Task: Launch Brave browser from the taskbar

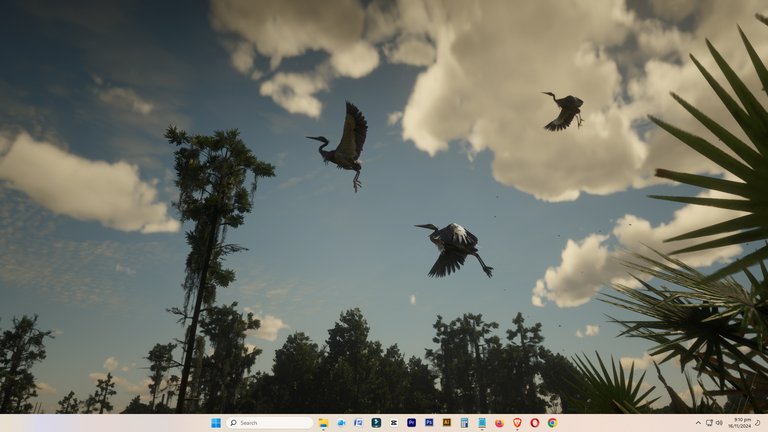Action: click(x=517, y=423)
